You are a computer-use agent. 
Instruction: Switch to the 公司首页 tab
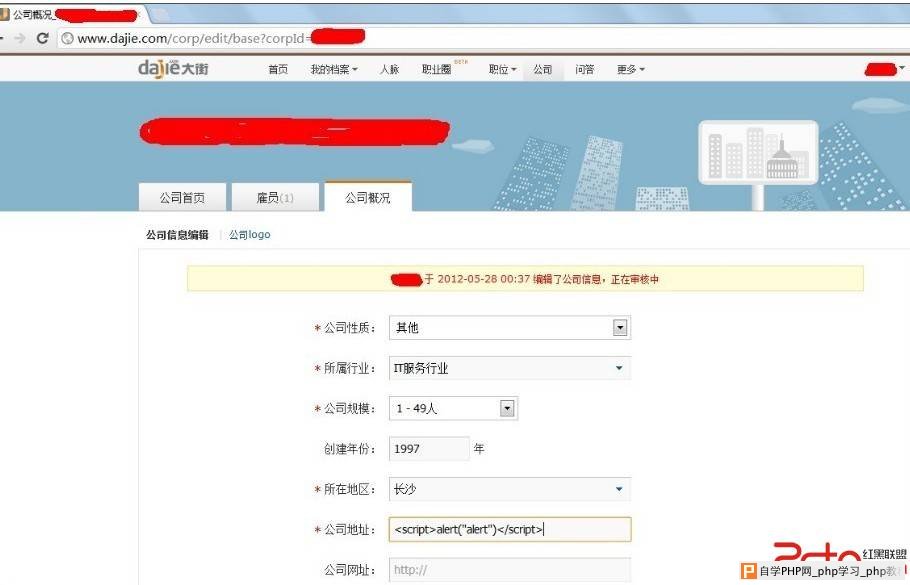(x=182, y=197)
